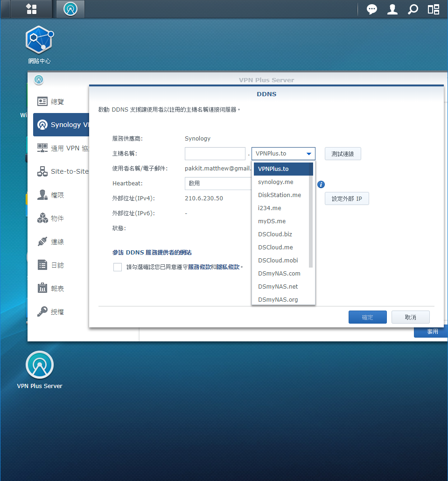448x481 pixels.
Task: Click the IPv4 address 210.6.230.50
Action: click(204, 198)
